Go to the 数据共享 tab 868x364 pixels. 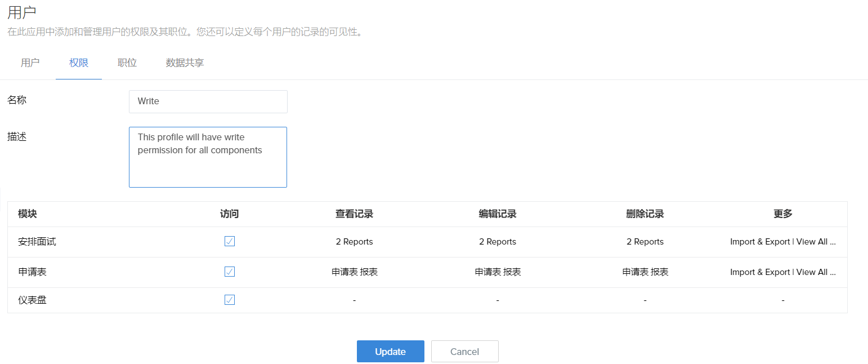click(185, 63)
